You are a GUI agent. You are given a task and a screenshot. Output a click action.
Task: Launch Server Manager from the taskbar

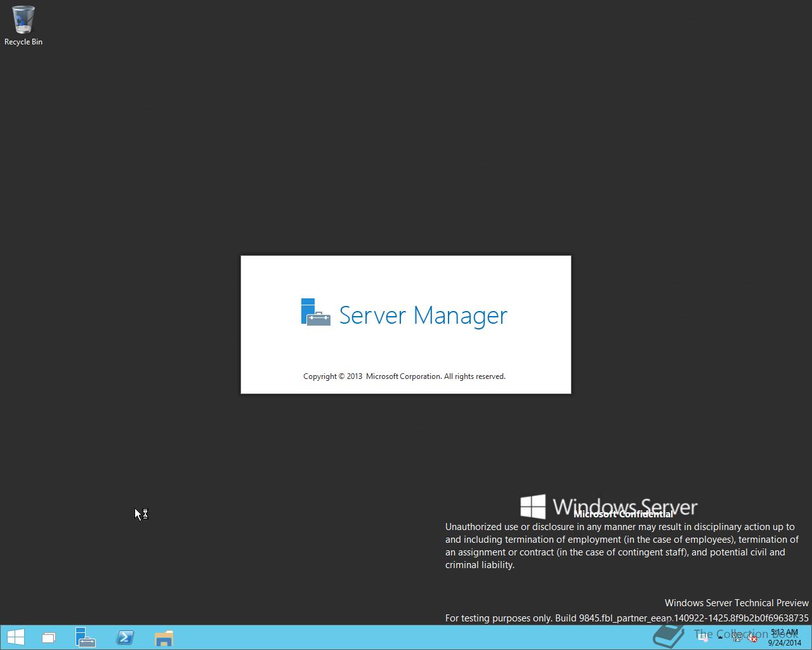click(86, 637)
